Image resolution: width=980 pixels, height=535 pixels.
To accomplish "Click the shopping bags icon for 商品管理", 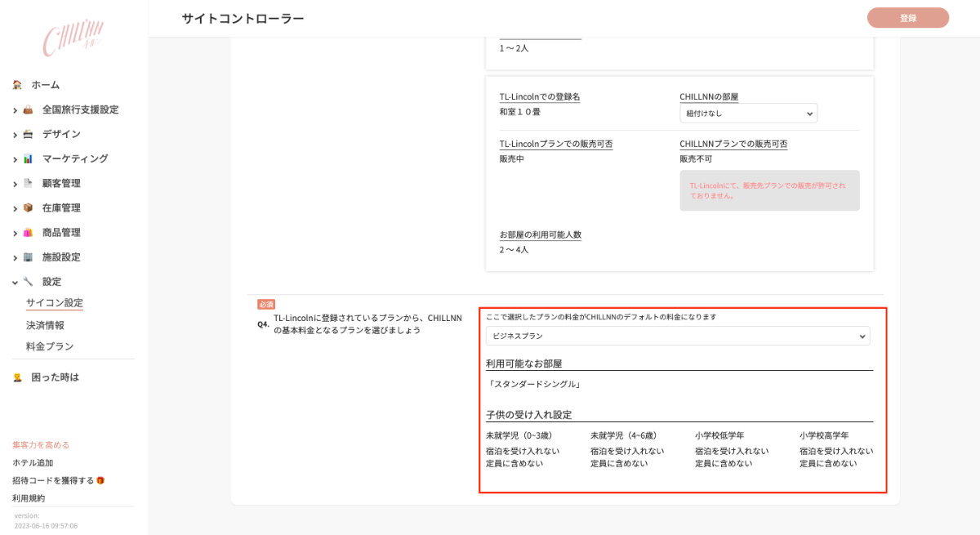I will (28, 232).
